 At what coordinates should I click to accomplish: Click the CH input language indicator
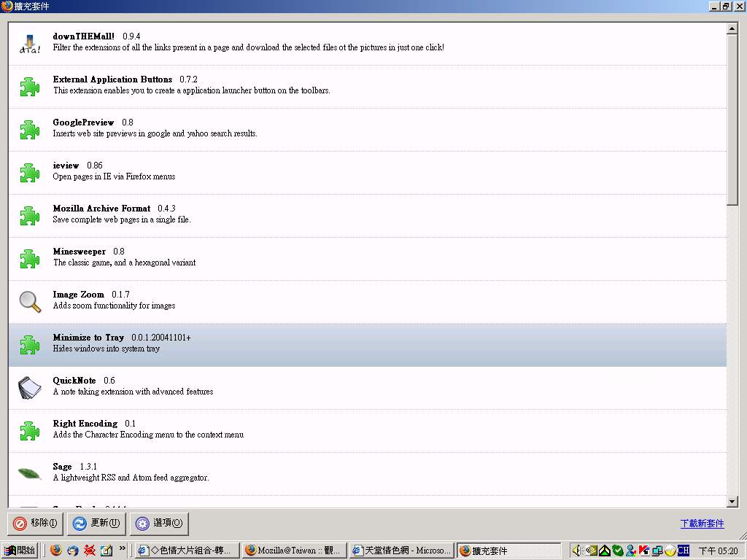click(x=683, y=551)
